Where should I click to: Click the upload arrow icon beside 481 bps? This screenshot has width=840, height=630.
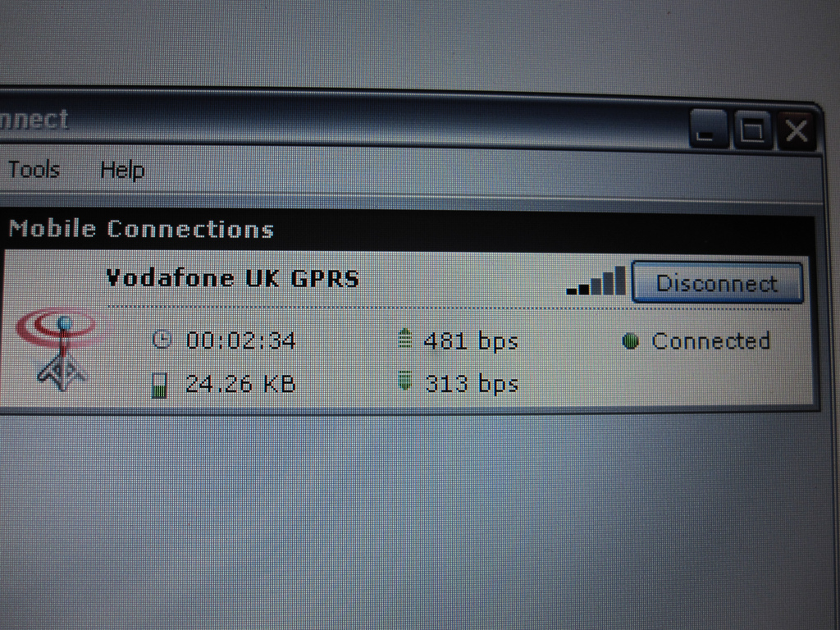pos(405,339)
